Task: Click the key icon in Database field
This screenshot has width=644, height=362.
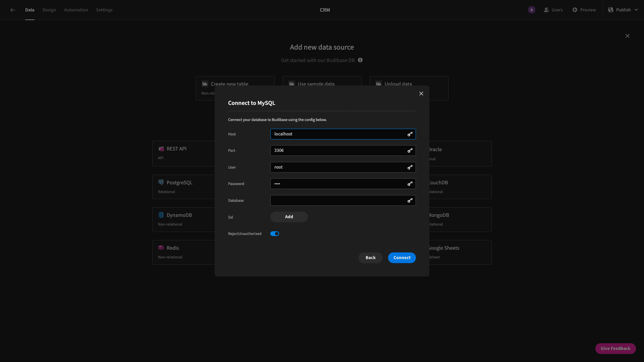Action: (410, 200)
